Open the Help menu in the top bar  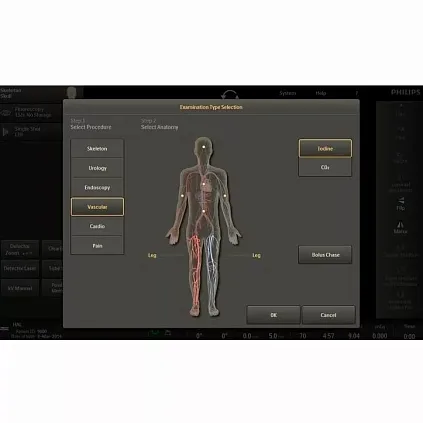pyautogui.click(x=321, y=93)
